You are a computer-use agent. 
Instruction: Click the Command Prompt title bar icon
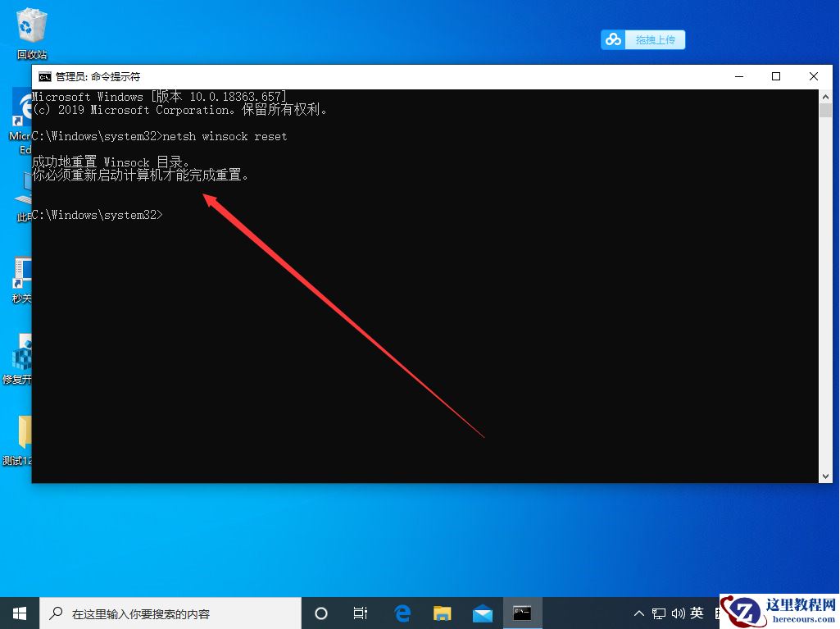(43, 76)
